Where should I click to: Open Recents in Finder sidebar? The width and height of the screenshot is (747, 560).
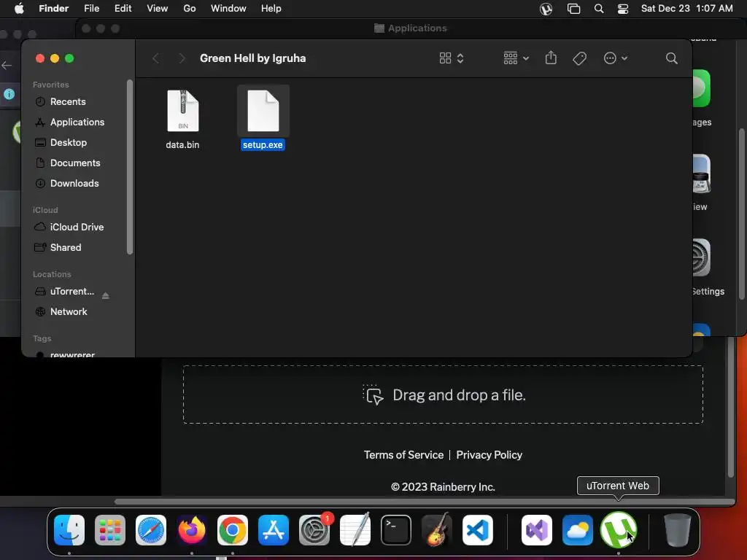(x=68, y=101)
